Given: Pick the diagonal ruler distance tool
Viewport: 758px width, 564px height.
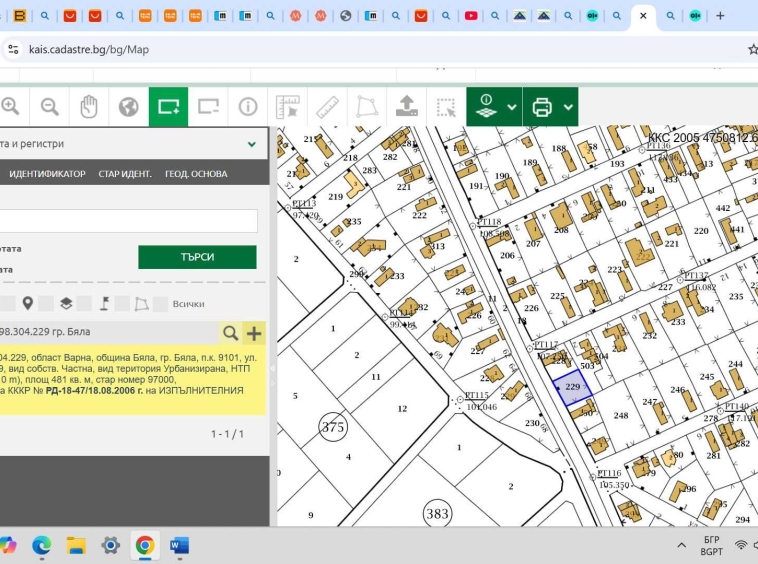Looking at the screenshot, I should 327,107.
